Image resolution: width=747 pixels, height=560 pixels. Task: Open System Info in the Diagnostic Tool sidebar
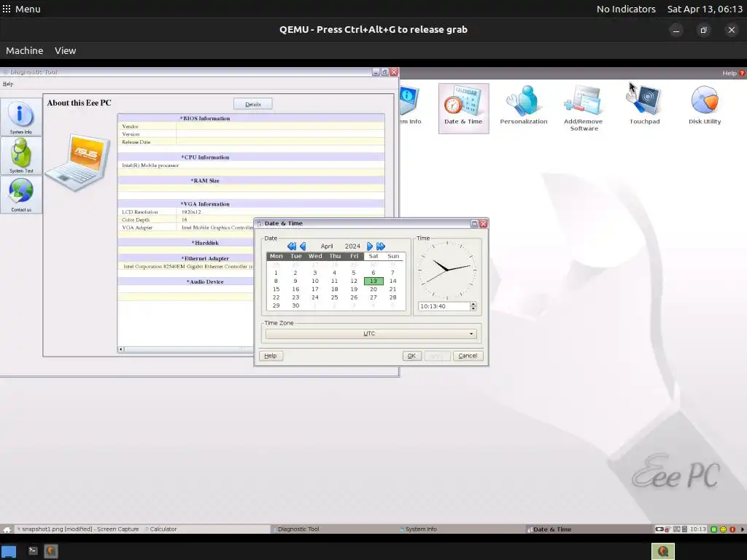click(x=21, y=117)
